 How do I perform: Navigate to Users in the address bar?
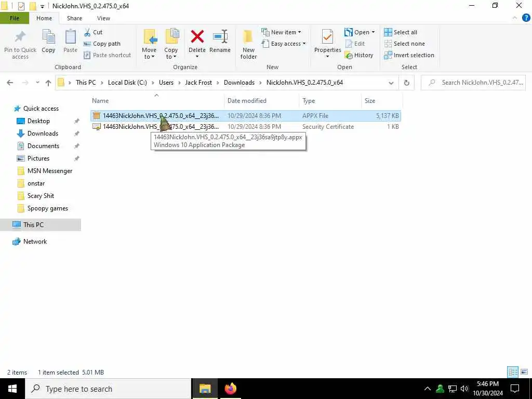coord(166,83)
